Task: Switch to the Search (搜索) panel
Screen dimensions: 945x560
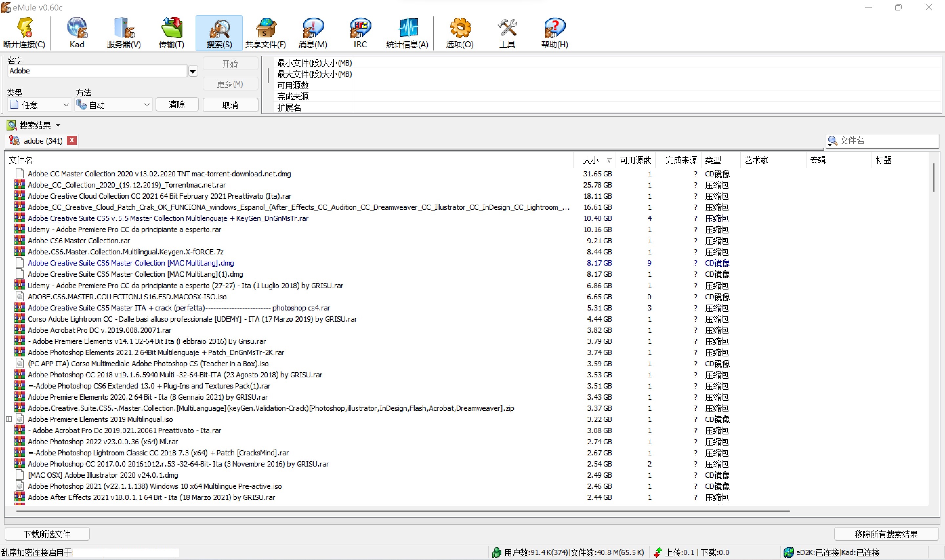Action: click(219, 33)
